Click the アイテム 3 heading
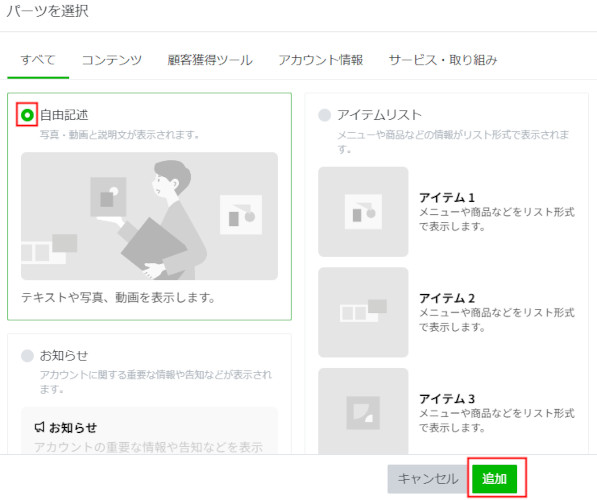The image size is (597, 500). [x=447, y=398]
